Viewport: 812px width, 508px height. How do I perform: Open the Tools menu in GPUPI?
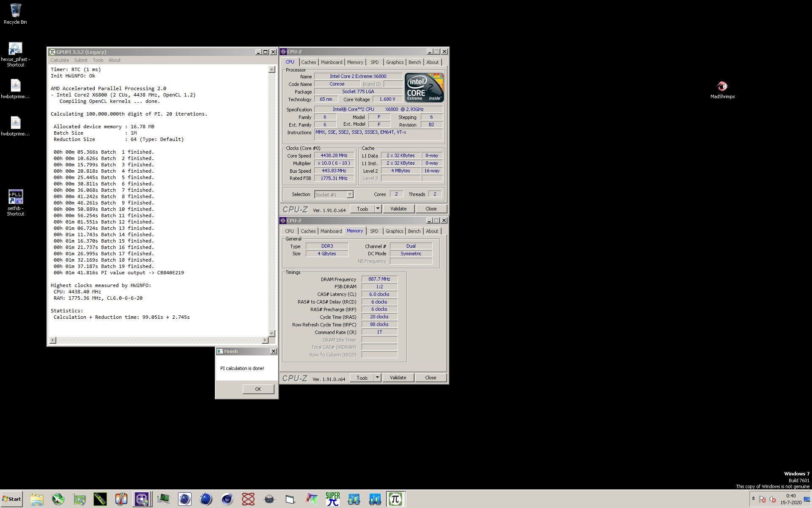(x=98, y=60)
